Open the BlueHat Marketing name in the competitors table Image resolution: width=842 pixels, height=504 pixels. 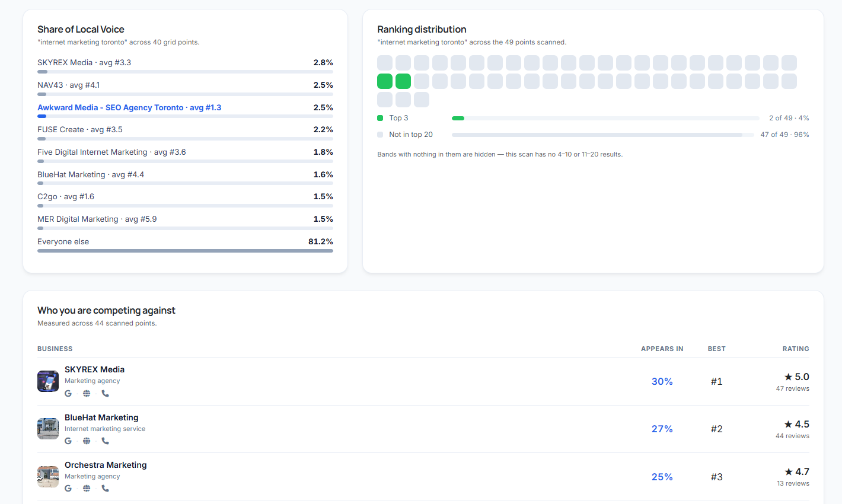point(101,417)
